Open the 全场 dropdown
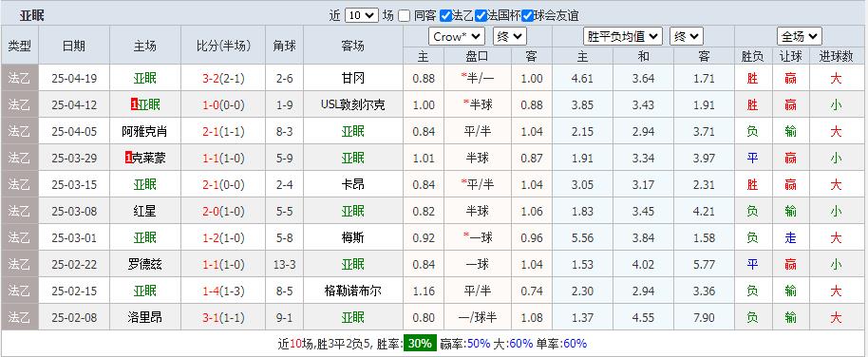Image resolution: width=868 pixels, height=357 pixels. pyautogui.click(x=800, y=37)
